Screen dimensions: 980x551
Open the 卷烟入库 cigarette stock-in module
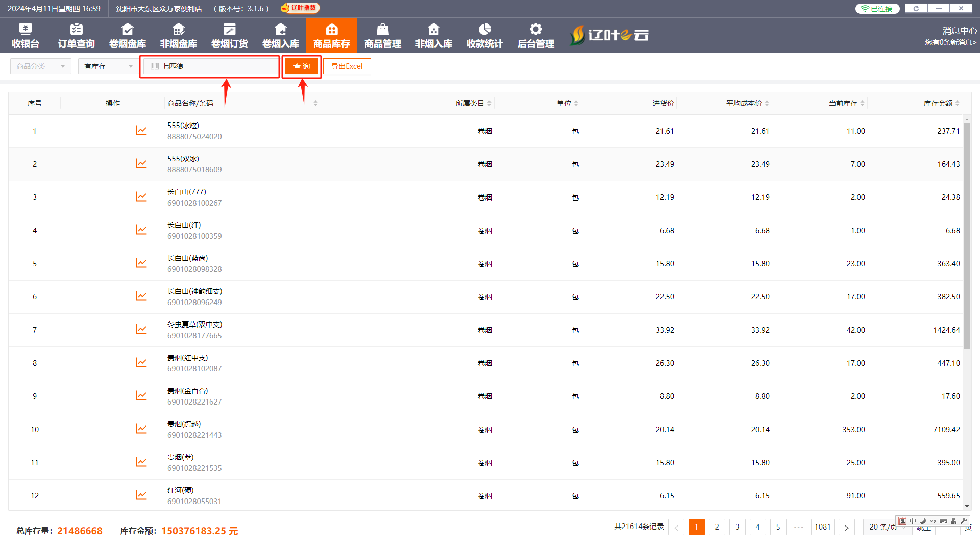click(281, 36)
